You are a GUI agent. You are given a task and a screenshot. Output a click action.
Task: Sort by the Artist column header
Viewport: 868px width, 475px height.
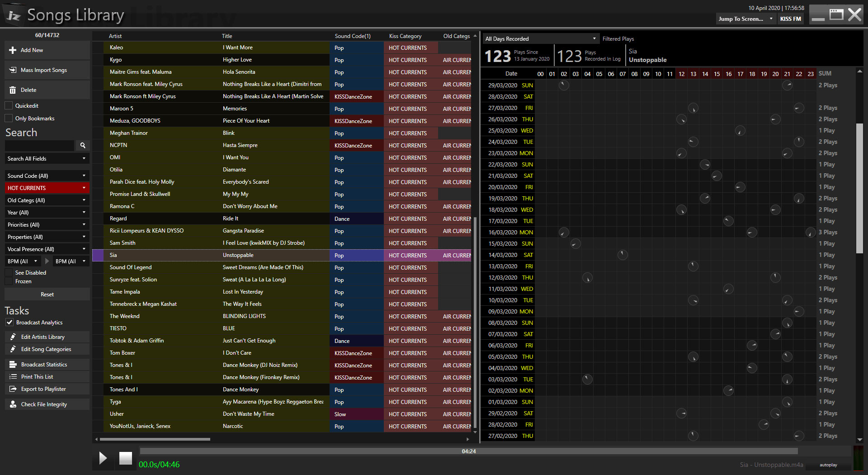point(115,36)
